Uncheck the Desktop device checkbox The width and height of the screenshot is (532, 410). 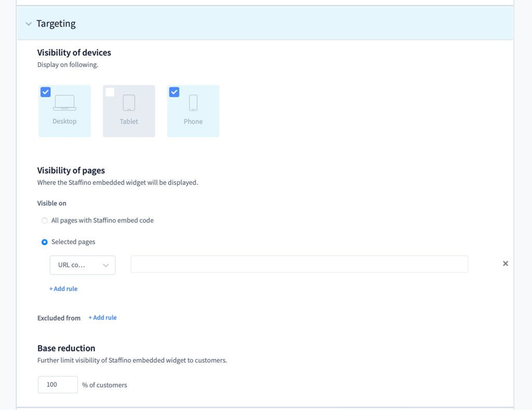46,92
